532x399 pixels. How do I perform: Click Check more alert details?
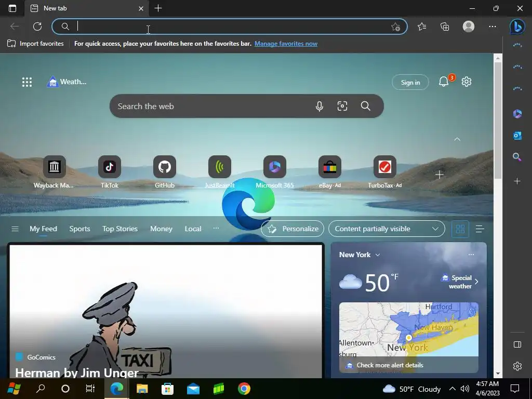pyautogui.click(x=390, y=365)
